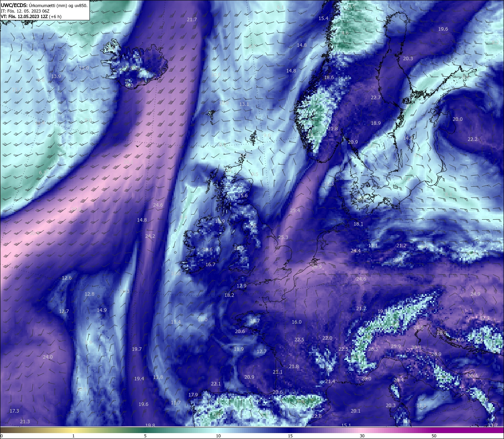Click the 12.9 value near Cornwall
The height and width of the screenshot is (439, 504).
(241, 286)
